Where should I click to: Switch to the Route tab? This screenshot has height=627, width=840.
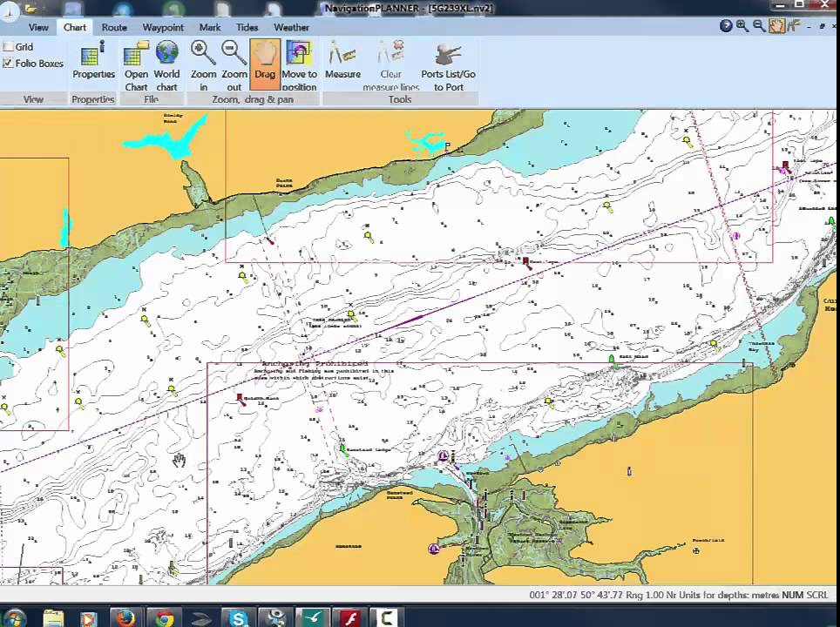[114, 27]
